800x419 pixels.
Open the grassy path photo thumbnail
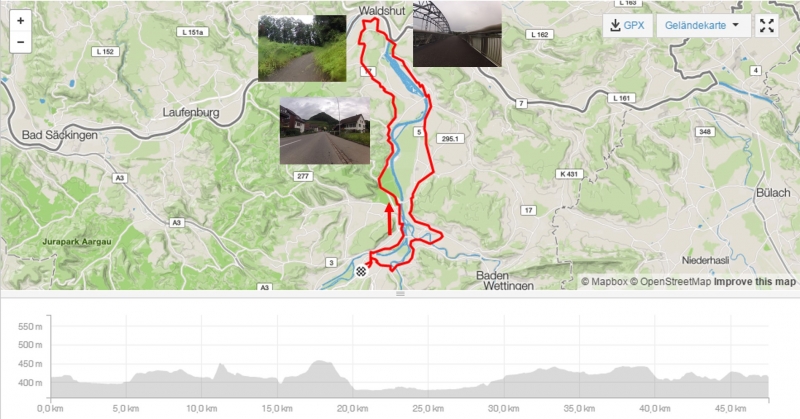(302, 48)
